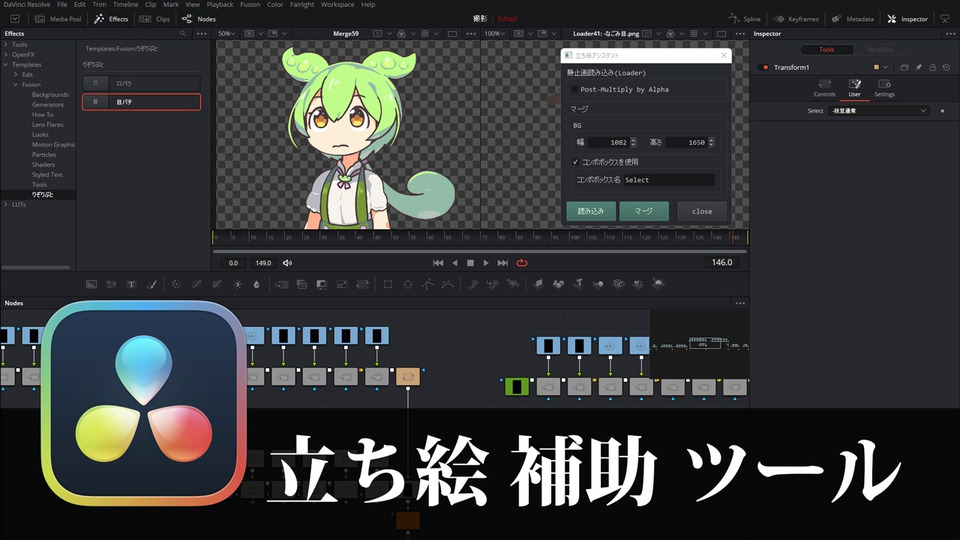
Task: Switch to Modifiers tab in Inspector
Action: 880,50
